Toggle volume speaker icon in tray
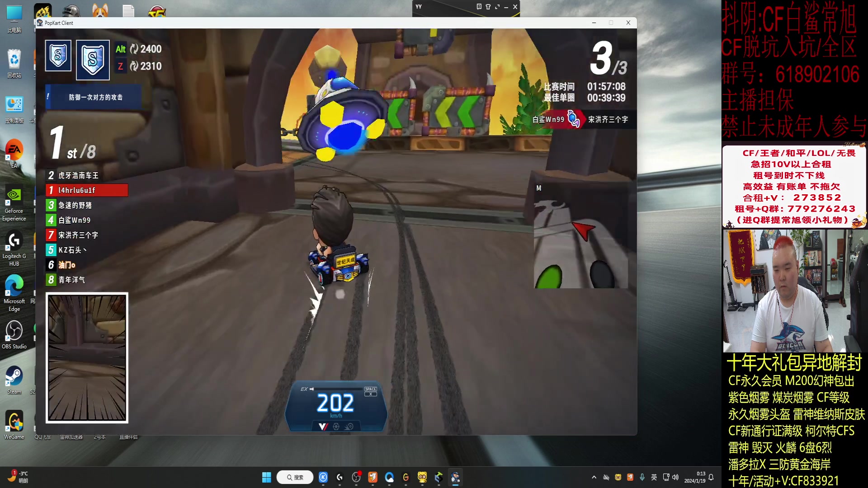868x488 pixels. coord(675,477)
